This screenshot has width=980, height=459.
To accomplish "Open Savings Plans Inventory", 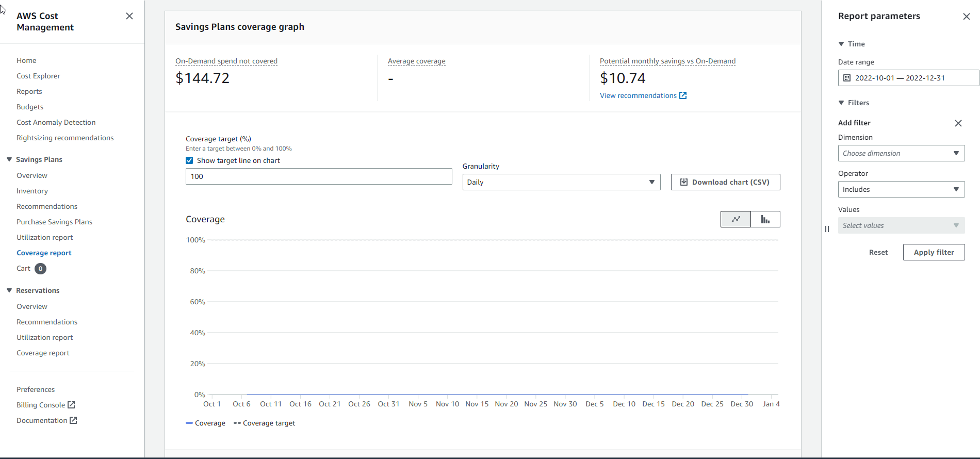I will pyautogui.click(x=32, y=191).
